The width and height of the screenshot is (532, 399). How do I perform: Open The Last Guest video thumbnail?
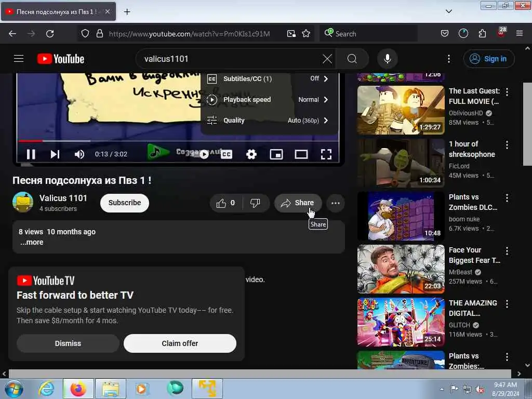click(401, 110)
